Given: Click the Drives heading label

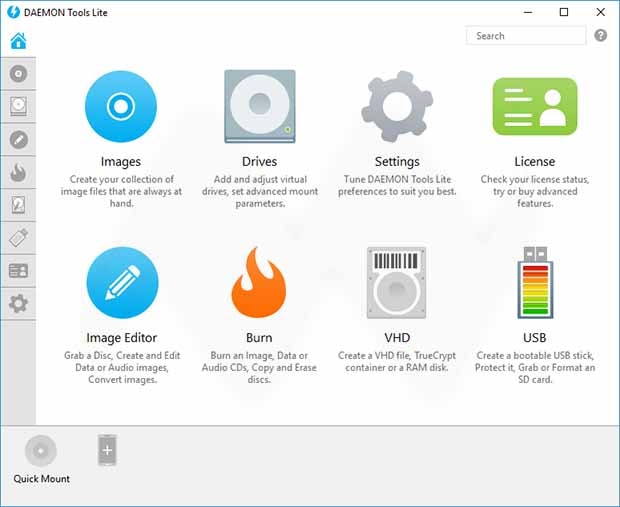Looking at the screenshot, I should click(259, 161).
